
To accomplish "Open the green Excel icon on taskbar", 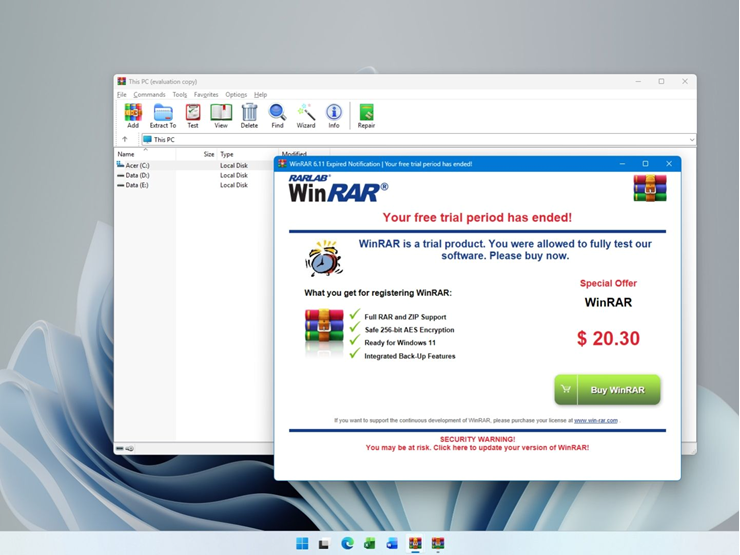I will (x=370, y=544).
